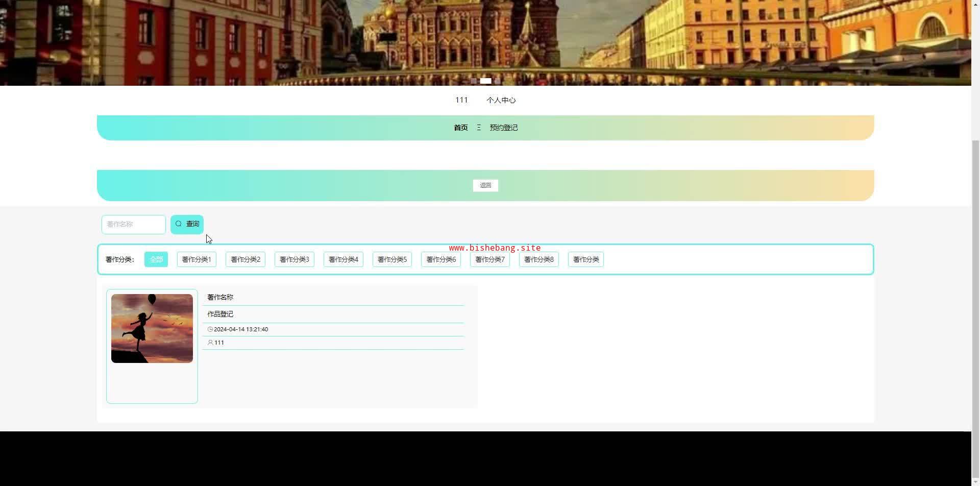Image resolution: width=980 pixels, height=486 pixels.
Task: Click the 2024-04-14 13:21:40 timestamp text
Action: (241, 329)
